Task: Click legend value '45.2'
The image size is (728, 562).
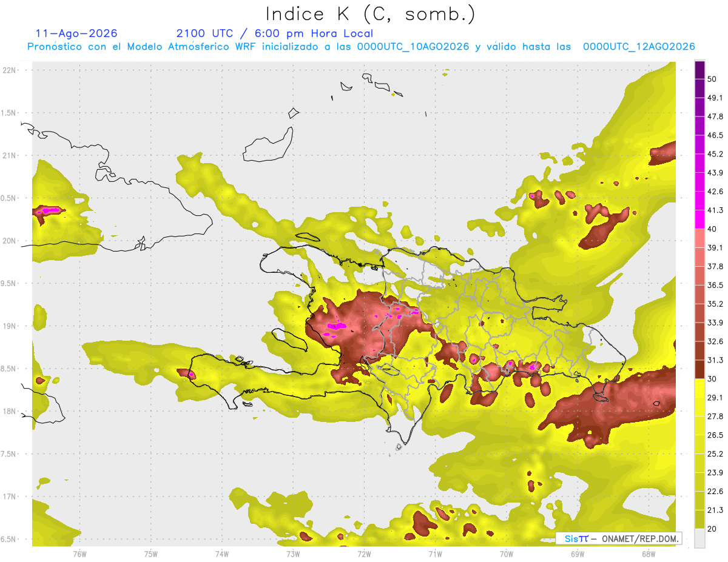Action: tap(715, 154)
